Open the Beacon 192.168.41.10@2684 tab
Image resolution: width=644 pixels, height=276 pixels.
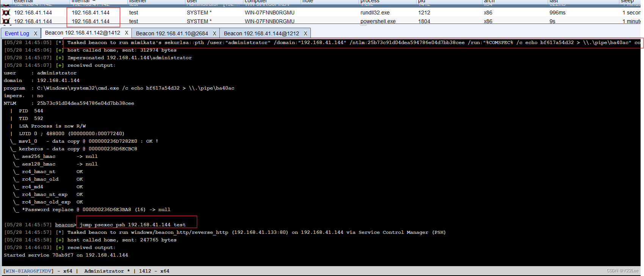[172, 33]
